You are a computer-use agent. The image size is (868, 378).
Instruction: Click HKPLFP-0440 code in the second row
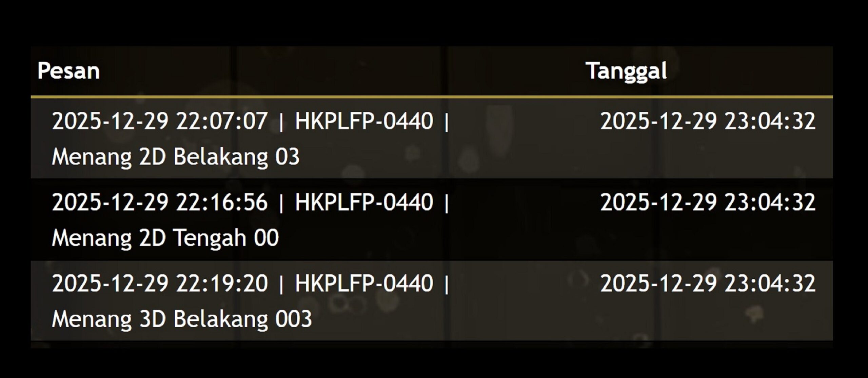click(x=364, y=202)
